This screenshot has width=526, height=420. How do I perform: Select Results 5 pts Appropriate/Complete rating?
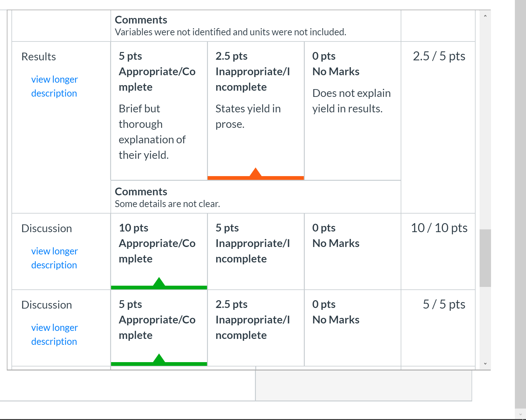click(159, 111)
